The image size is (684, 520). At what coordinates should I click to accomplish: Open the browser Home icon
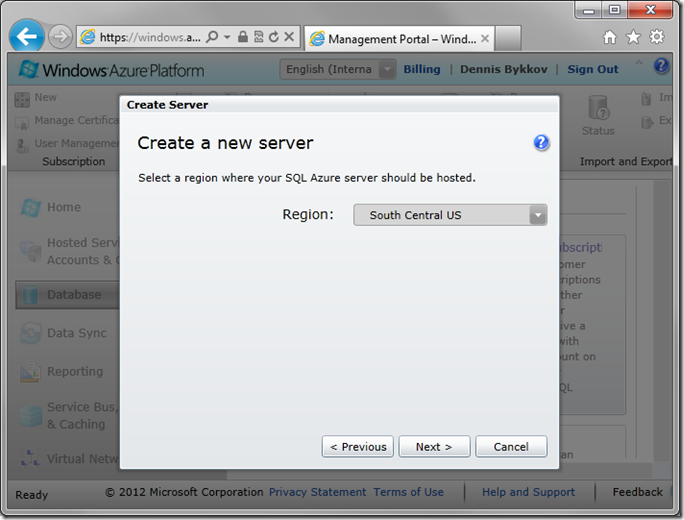(610, 37)
